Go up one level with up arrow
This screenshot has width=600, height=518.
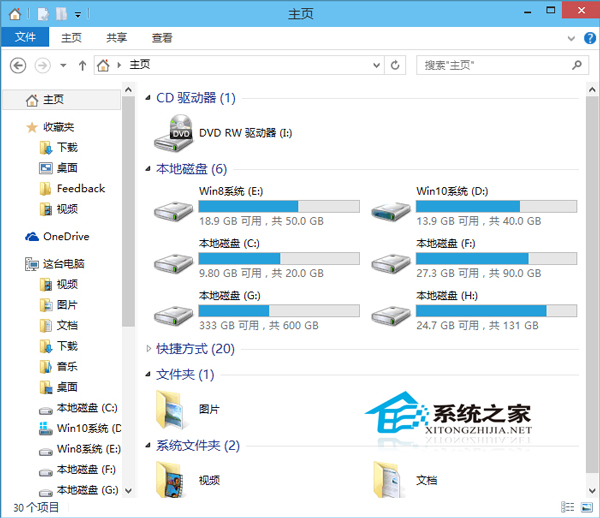(x=82, y=65)
